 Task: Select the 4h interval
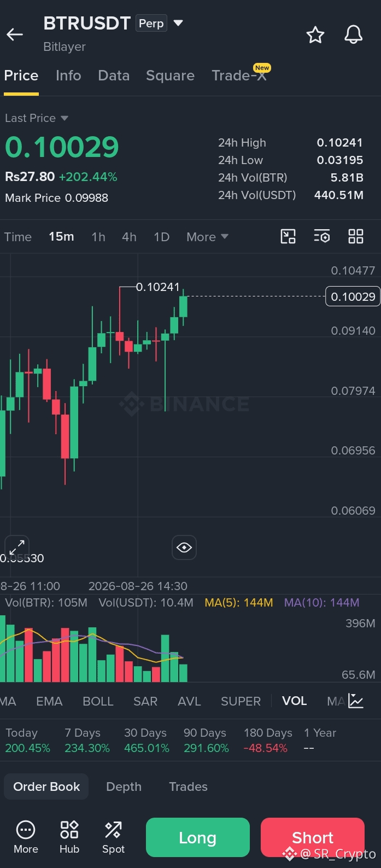click(129, 237)
